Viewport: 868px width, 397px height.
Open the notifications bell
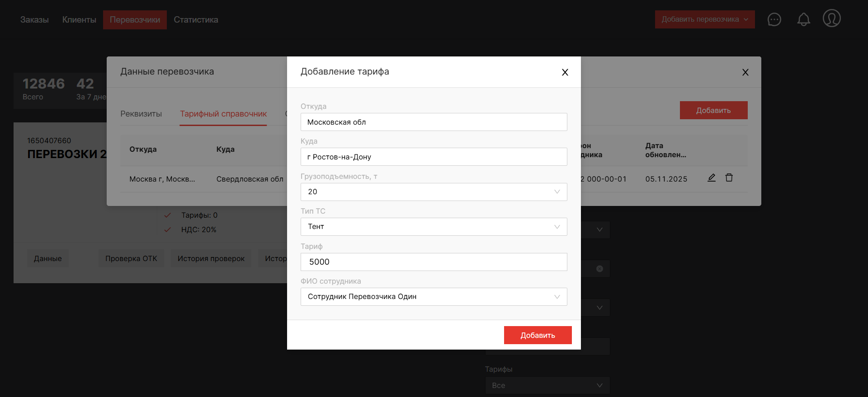[803, 19]
